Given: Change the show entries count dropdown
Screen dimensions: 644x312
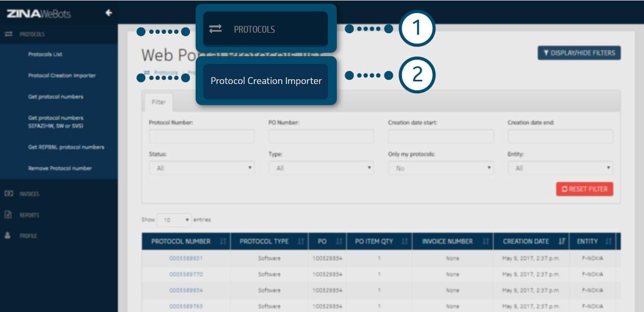Looking at the screenshot, I should point(174,220).
